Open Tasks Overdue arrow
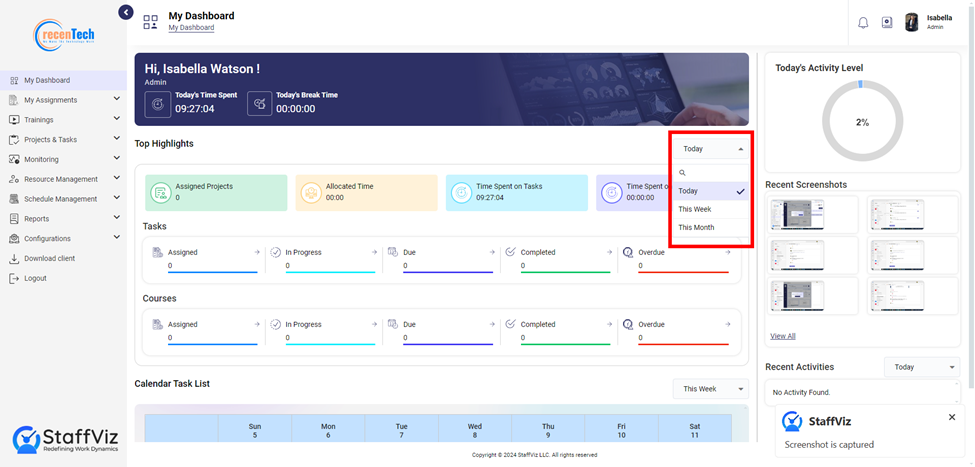This screenshot has width=975, height=467. [728, 252]
